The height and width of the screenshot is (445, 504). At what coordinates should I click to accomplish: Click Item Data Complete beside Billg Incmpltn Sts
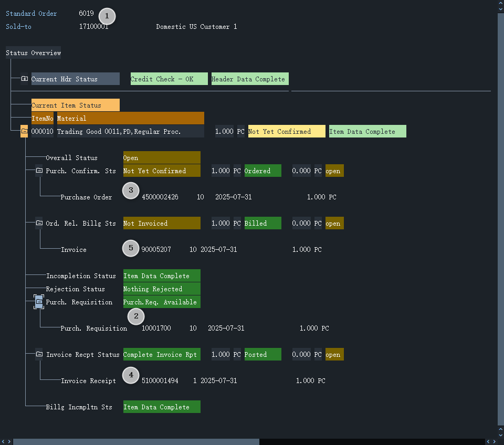tap(162, 407)
